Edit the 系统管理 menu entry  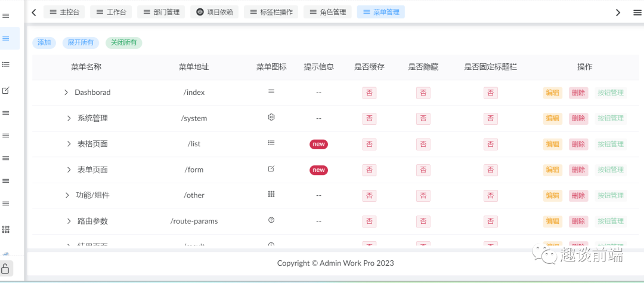pos(552,118)
